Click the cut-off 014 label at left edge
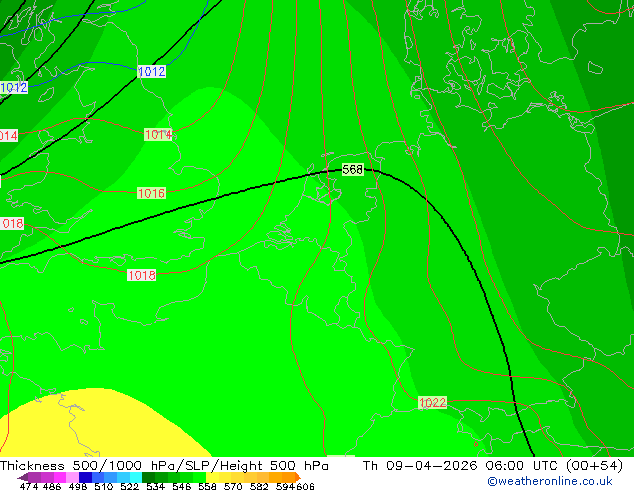634x490 pixels. tap(9, 136)
